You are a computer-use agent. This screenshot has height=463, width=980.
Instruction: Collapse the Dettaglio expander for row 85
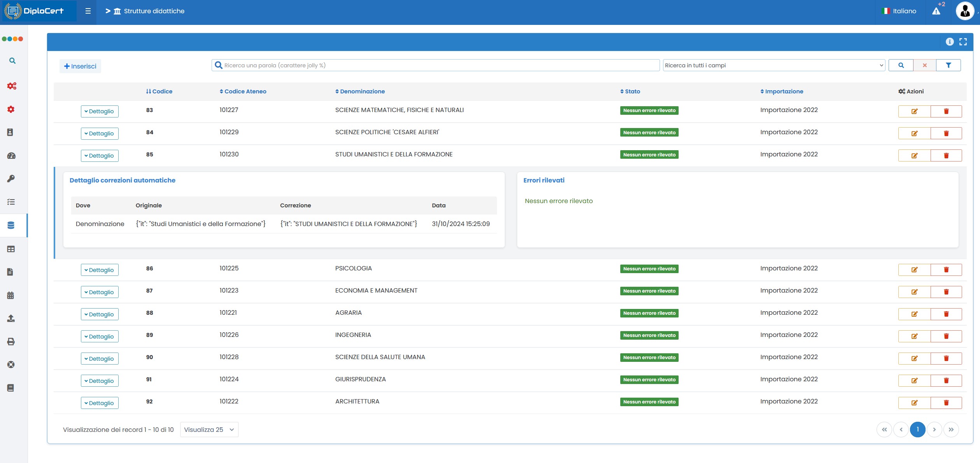[x=100, y=156]
